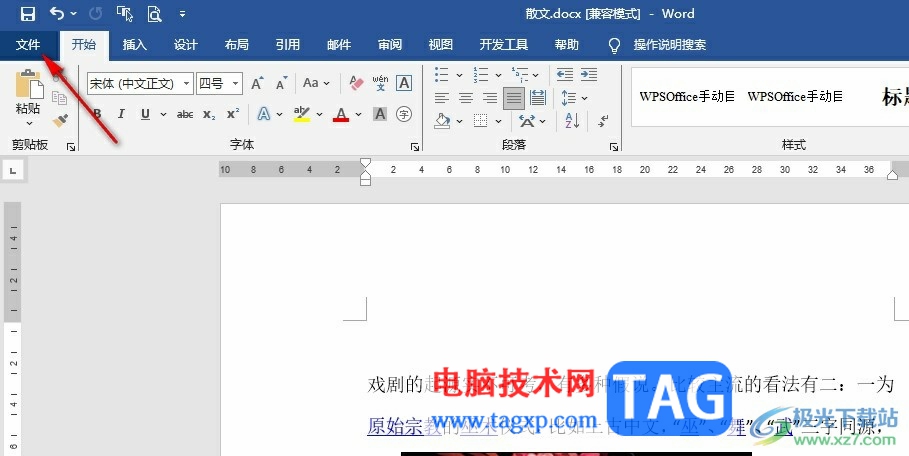Image resolution: width=909 pixels, height=456 pixels.
Task: Align text right
Action: coord(490,98)
